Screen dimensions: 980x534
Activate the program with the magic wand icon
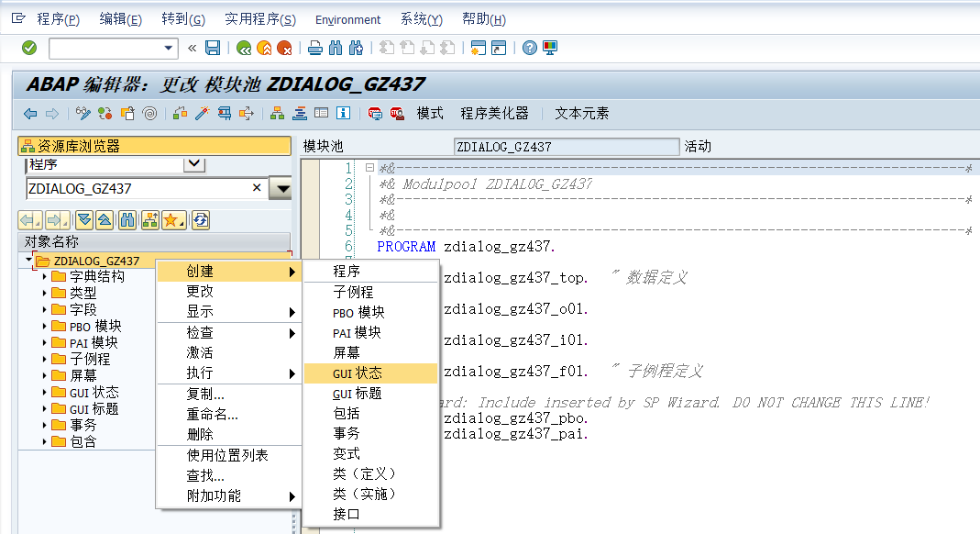tap(202, 113)
